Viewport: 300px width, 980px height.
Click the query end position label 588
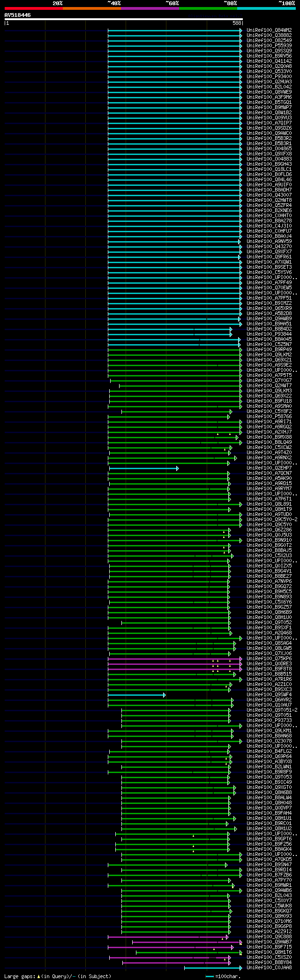coord(237,23)
